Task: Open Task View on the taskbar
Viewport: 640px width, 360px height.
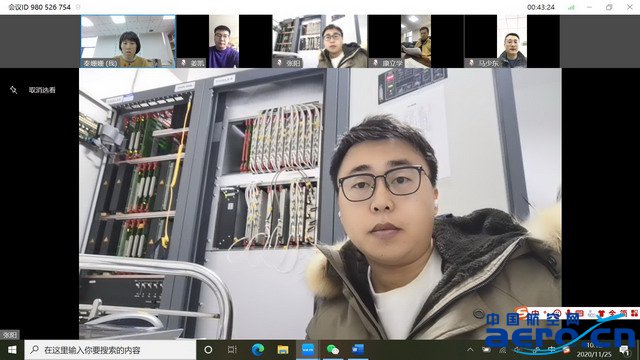Action: click(x=232, y=350)
